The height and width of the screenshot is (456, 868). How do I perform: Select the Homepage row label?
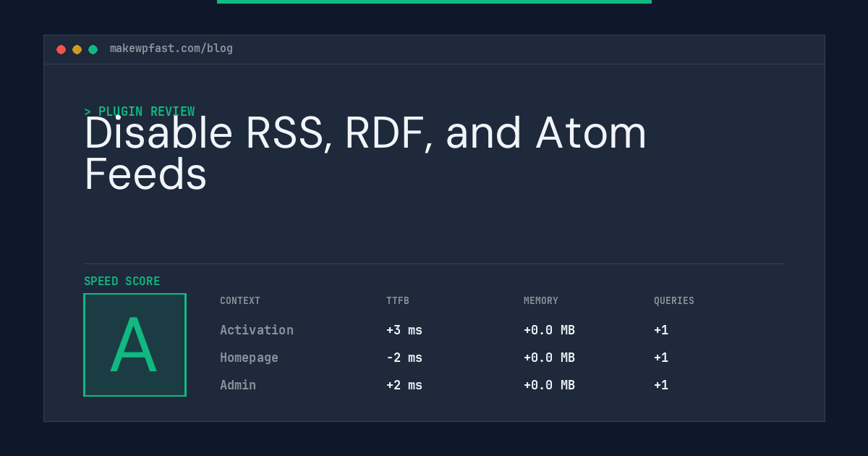pos(250,358)
